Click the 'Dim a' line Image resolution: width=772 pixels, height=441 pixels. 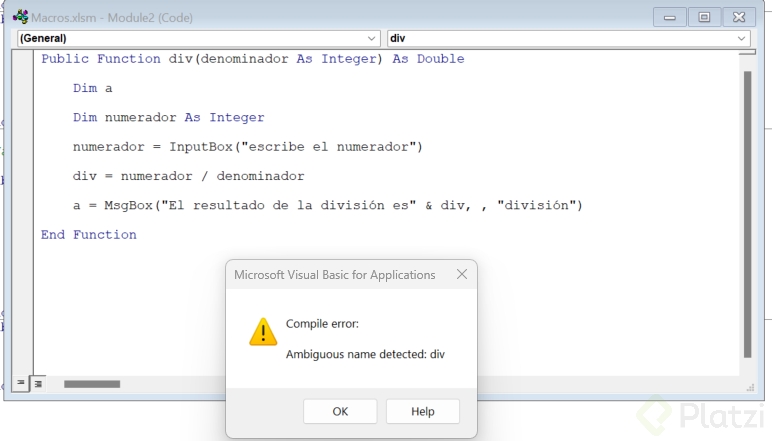[93, 88]
